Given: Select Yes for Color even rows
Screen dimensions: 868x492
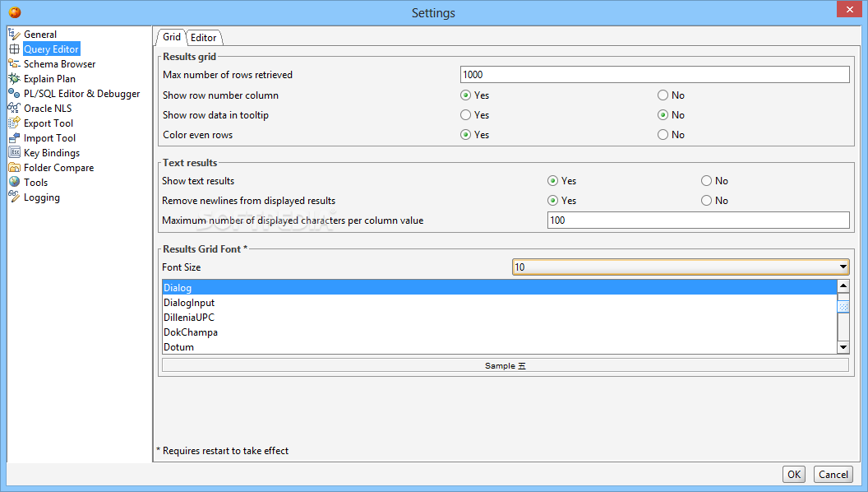Looking at the screenshot, I should tap(465, 135).
